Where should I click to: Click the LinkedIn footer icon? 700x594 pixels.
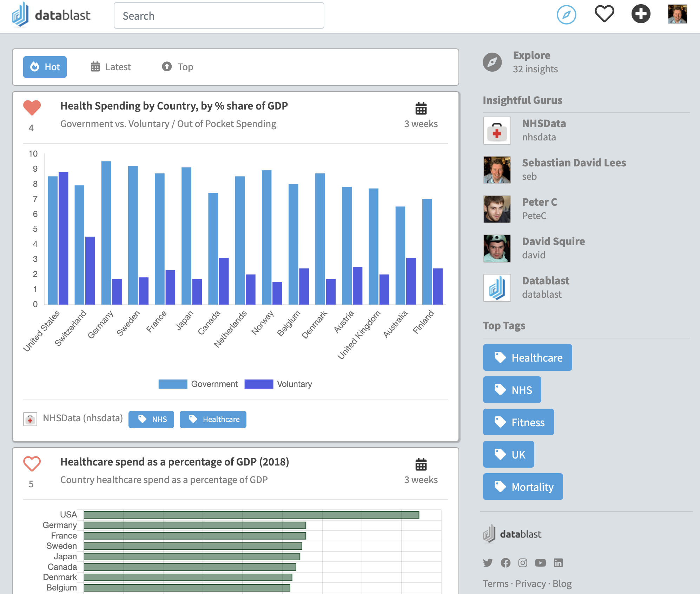pyautogui.click(x=558, y=563)
